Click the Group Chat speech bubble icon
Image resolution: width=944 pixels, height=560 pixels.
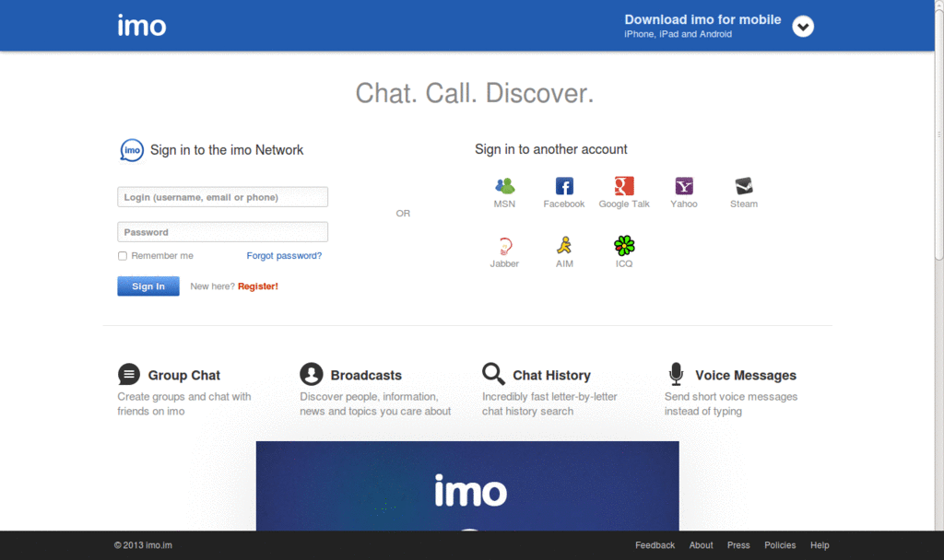[x=129, y=374]
